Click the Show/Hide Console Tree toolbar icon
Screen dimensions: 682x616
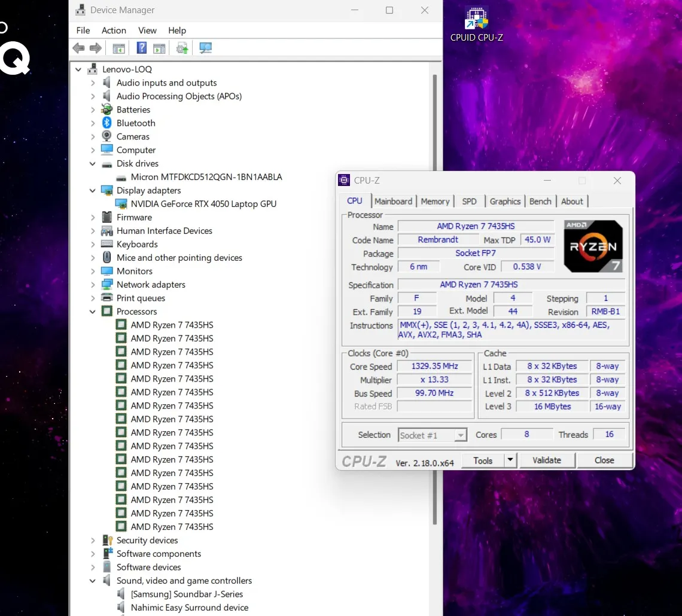(x=119, y=48)
